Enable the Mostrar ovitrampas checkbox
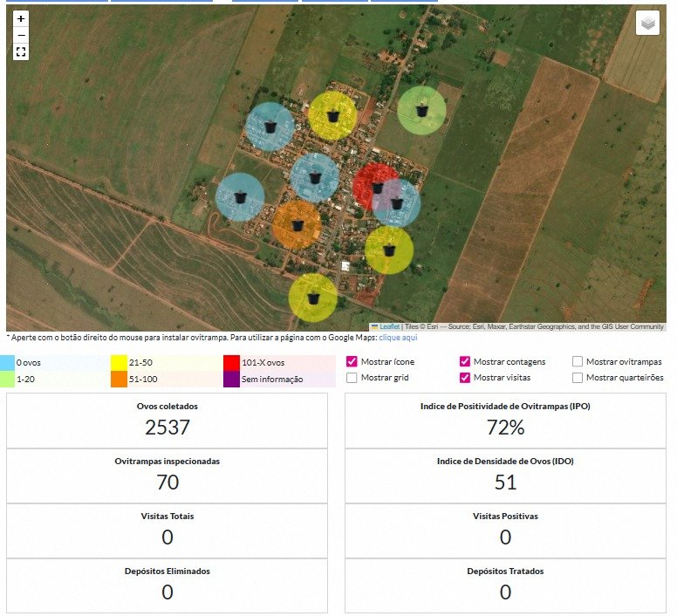The width and height of the screenshot is (677, 616). tap(578, 361)
